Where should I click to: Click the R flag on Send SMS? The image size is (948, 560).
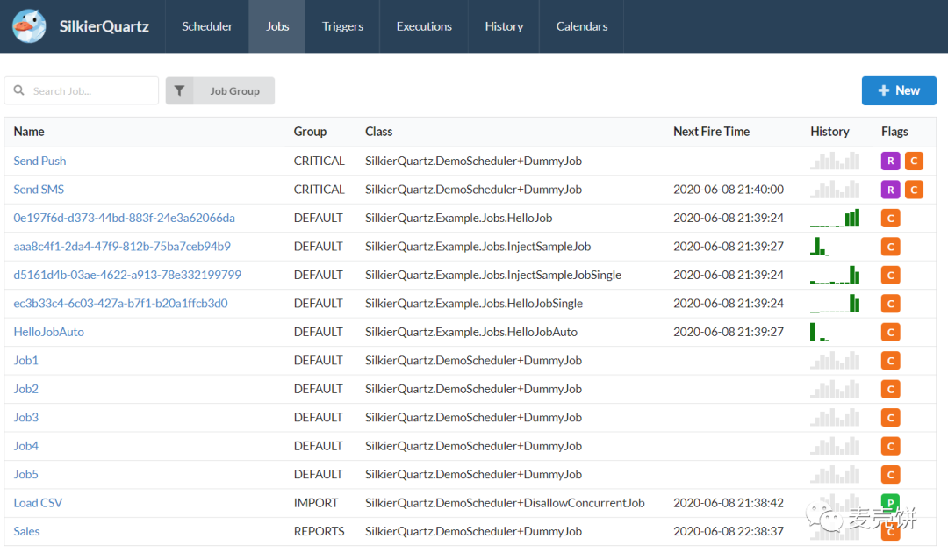point(890,190)
